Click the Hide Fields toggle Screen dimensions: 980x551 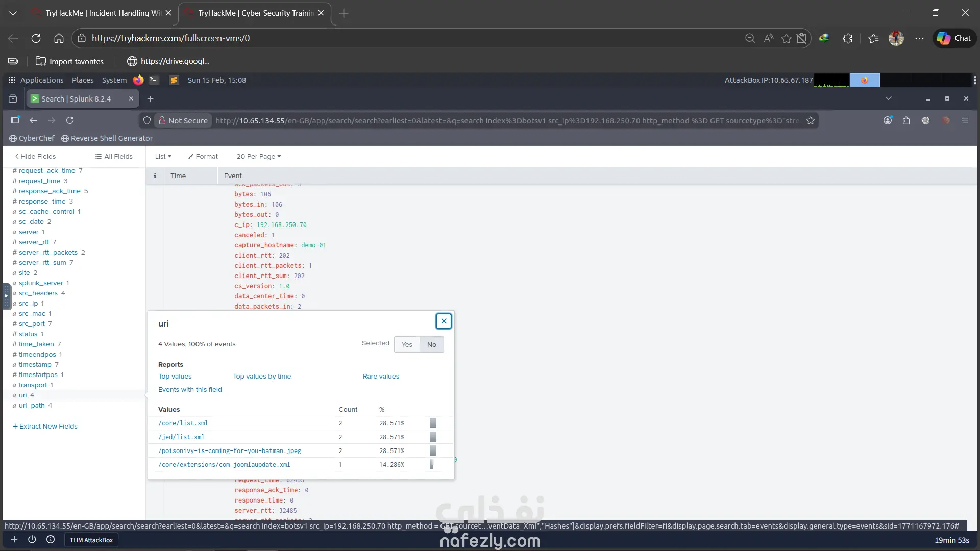click(x=35, y=157)
